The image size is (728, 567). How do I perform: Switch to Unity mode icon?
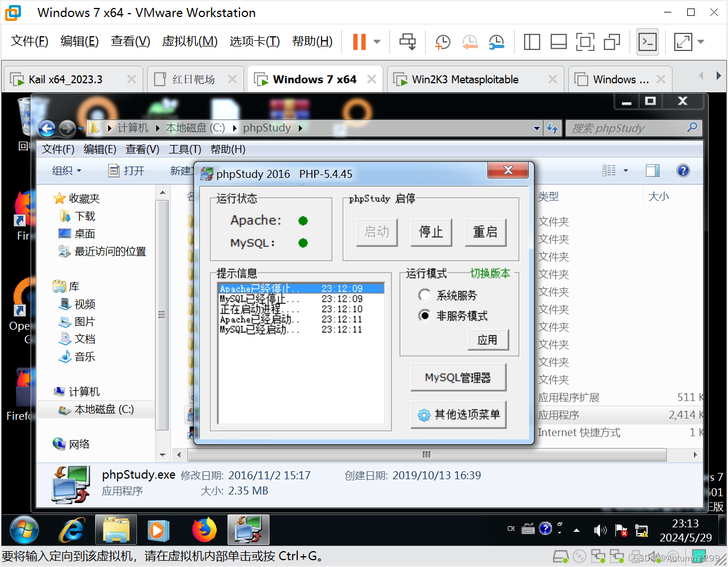[x=612, y=41]
